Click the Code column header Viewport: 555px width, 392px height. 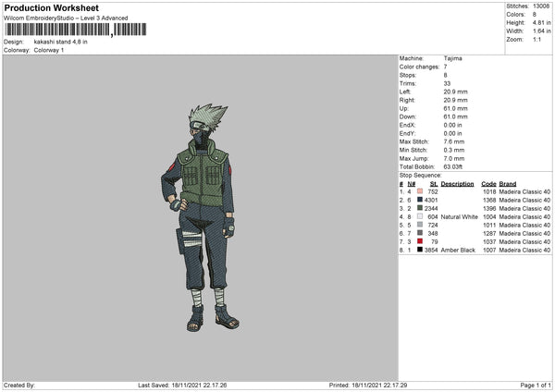(x=488, y=184)
